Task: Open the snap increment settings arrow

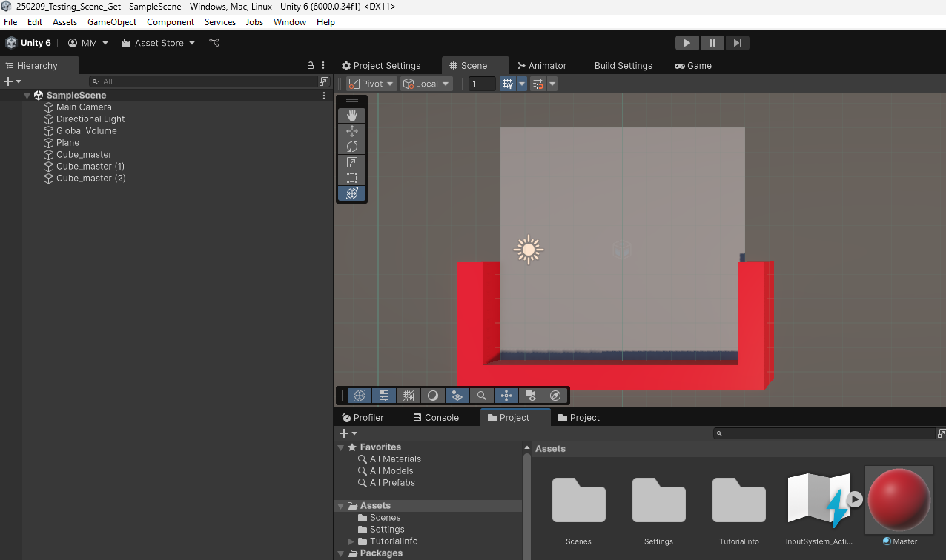Action: (x=552, y=84)
